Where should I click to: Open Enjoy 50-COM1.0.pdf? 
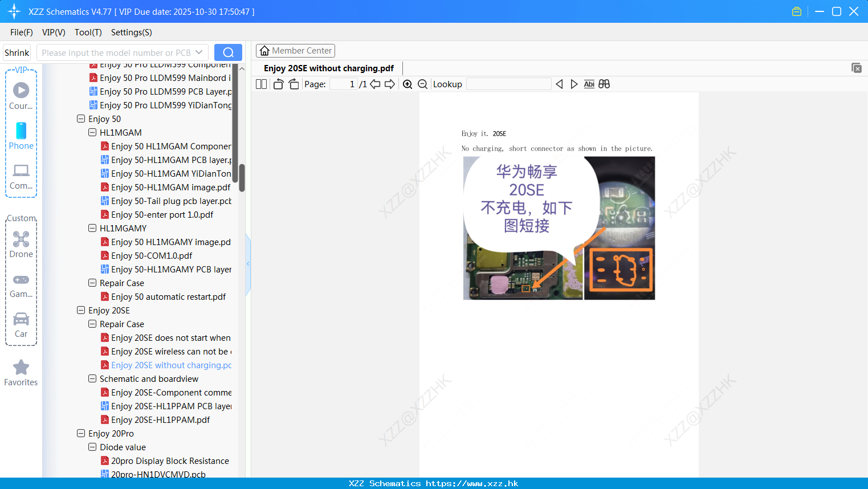(x=146, y=255)
